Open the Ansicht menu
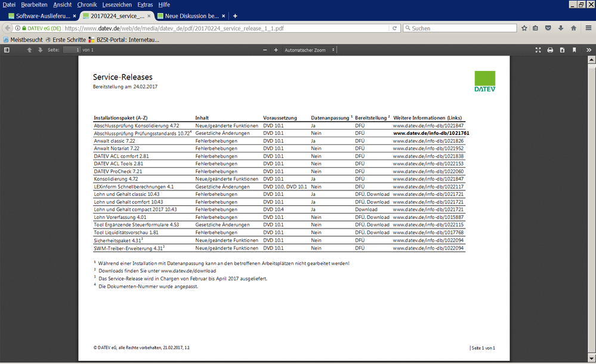This screenshot has width=596, height=364. (62, 5)
